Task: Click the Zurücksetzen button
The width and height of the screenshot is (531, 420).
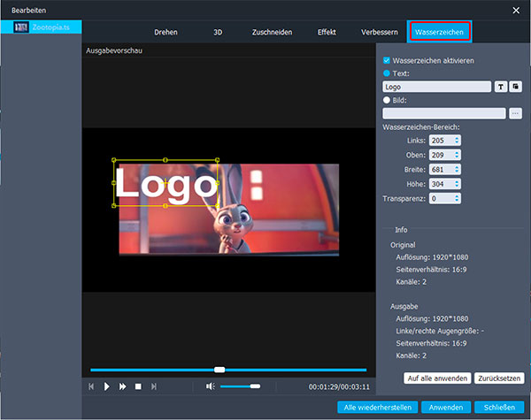Action: coord(499,378)
